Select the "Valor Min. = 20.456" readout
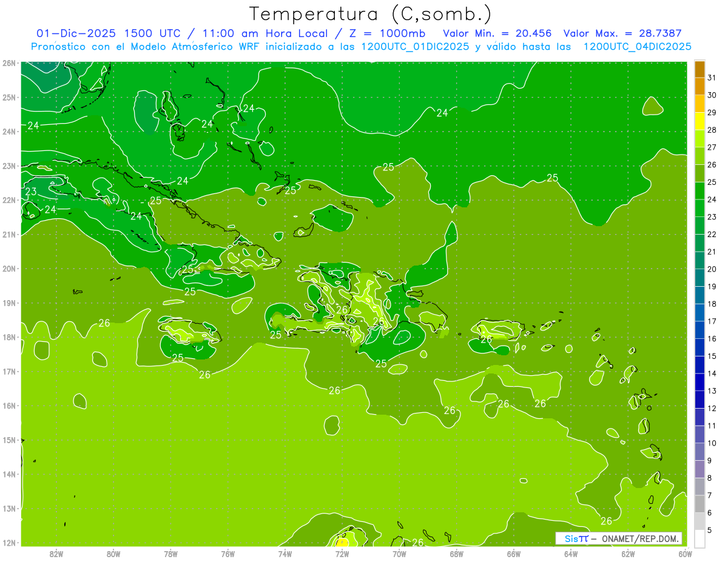This screenshot has width=728, height=562. pos(497,33)
